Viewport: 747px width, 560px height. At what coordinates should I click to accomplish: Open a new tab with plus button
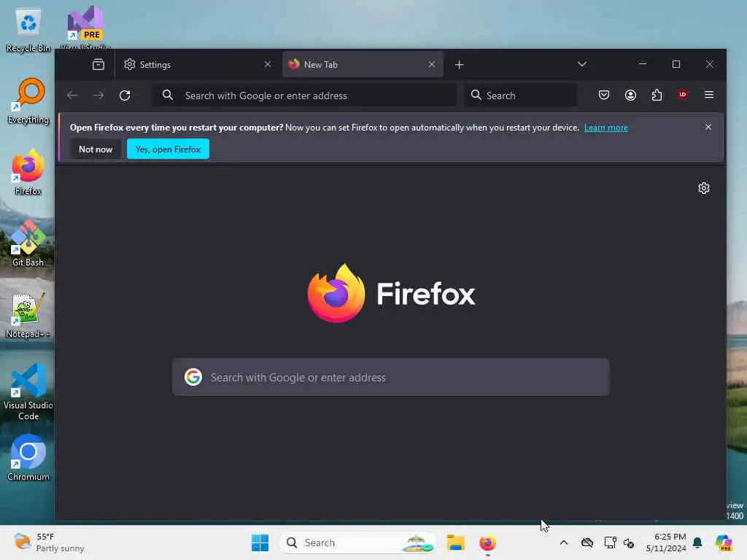coord(460,64)
